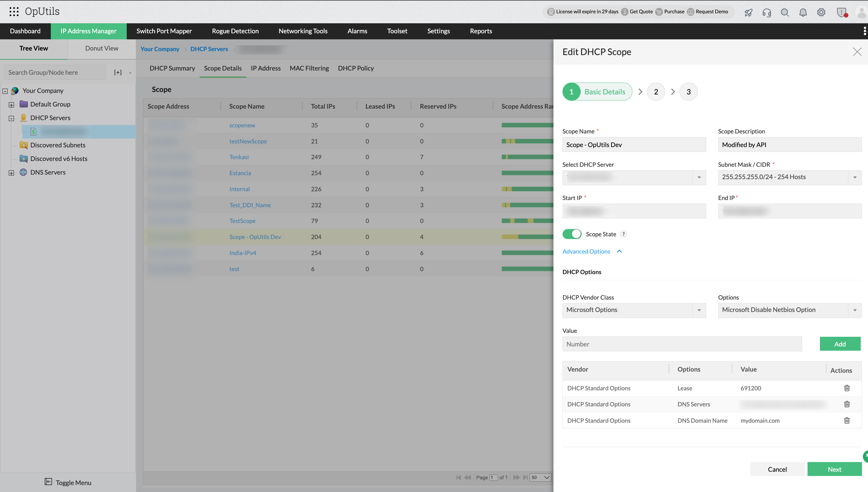Open the apps grid icon beside OpUtils
The image size is (868, 492).
pyautogui.click(x=14, y=11)
